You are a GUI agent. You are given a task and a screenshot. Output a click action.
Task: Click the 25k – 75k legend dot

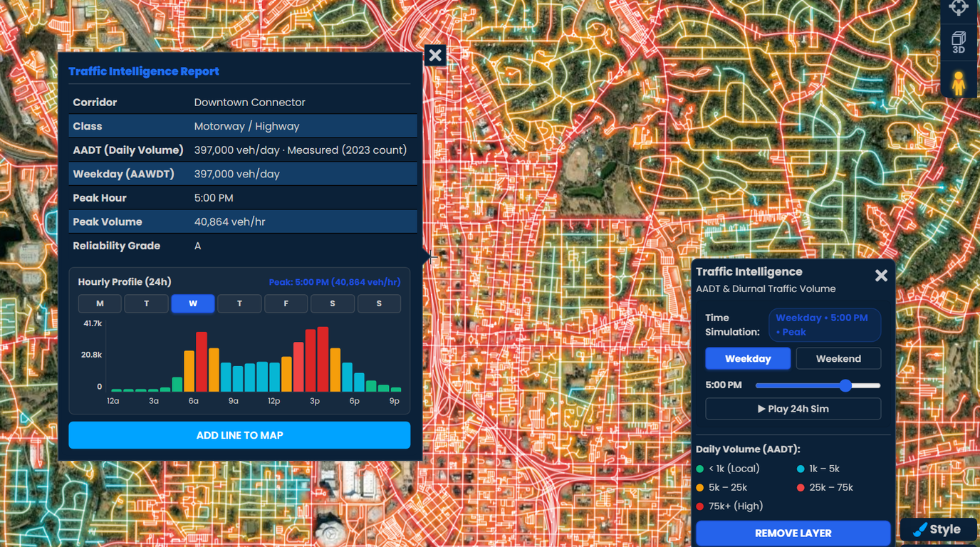click(x=801, y=488)
